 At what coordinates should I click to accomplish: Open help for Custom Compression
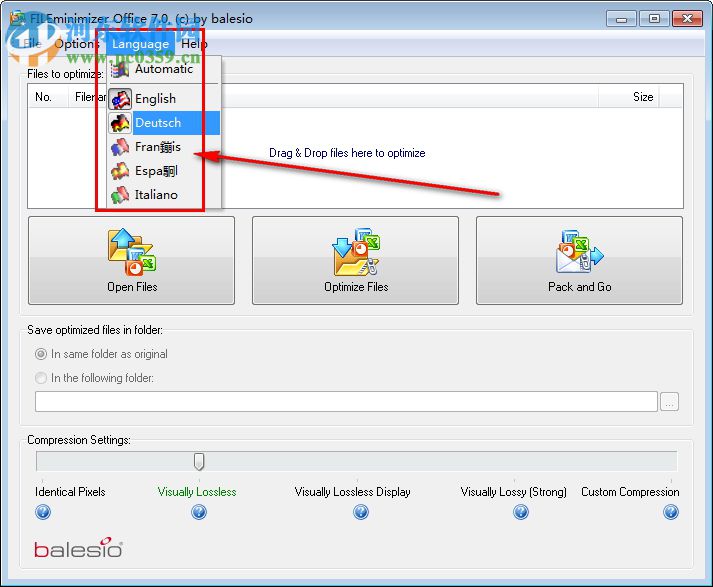tap(671, 512)
